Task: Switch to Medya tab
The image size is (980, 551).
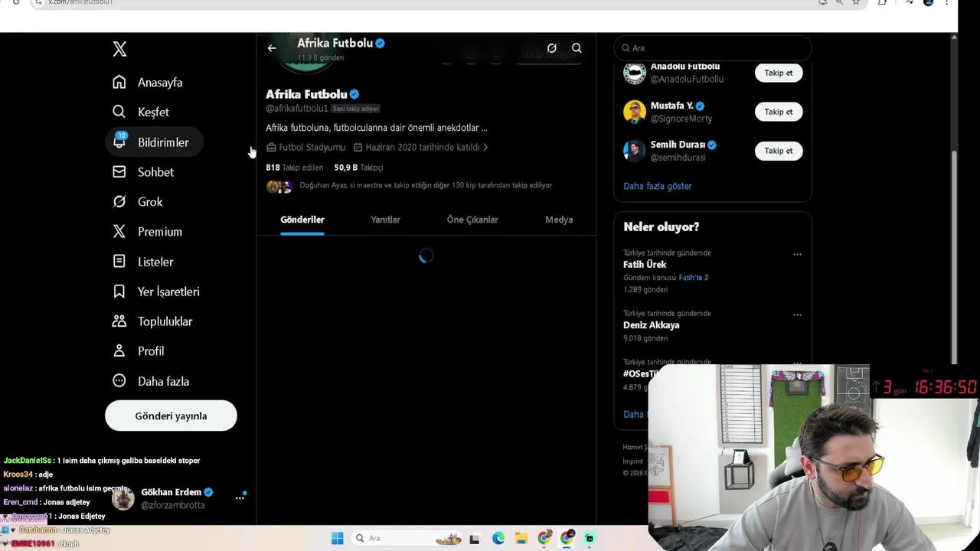Action: pos(559,220)
